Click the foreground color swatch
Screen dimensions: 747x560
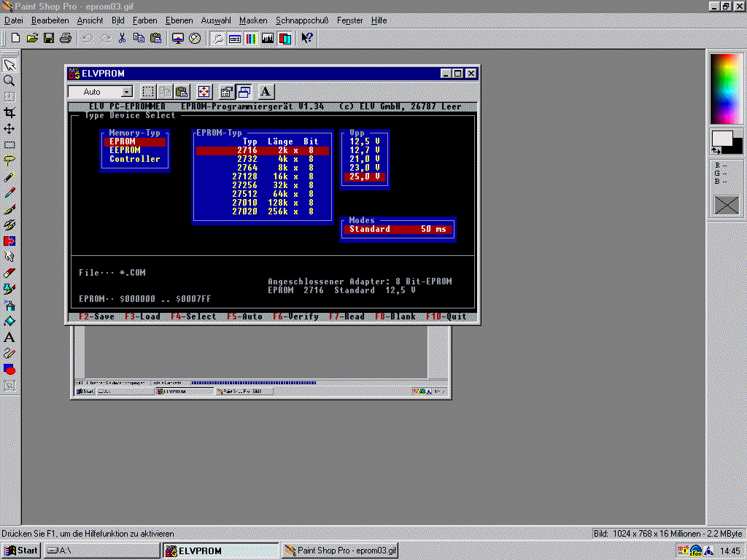pyautogui.click(x=721, y=139)
